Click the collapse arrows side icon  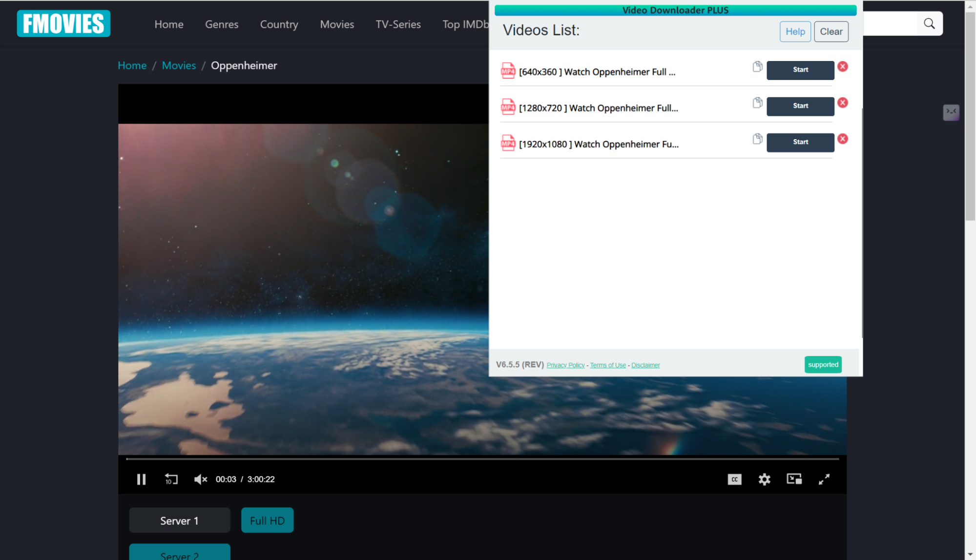point(951,112)
